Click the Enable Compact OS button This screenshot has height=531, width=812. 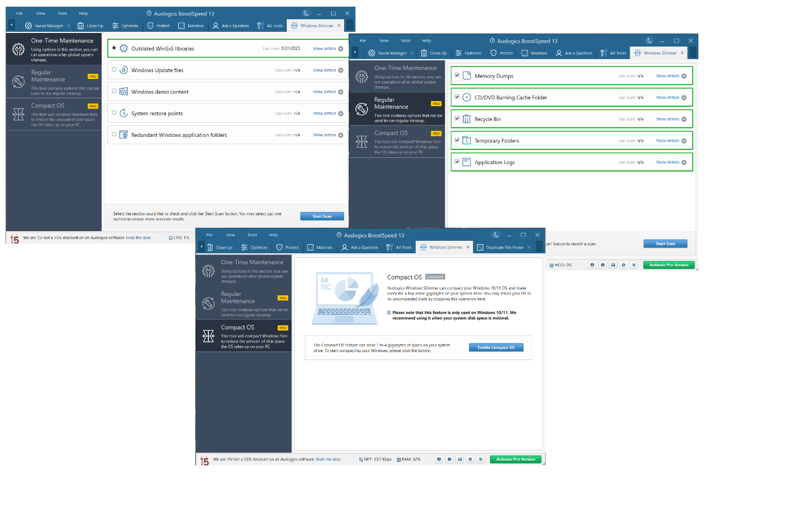point(496,348)
